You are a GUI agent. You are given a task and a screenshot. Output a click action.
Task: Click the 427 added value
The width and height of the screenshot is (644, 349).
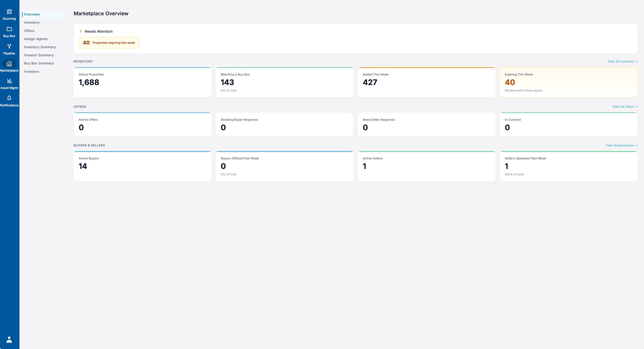[x=370, y=82]
